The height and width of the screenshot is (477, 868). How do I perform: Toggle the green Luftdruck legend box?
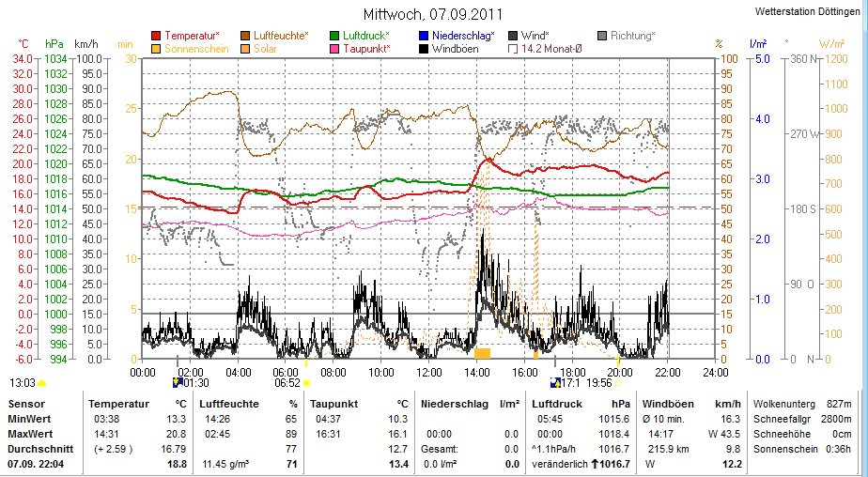(335, 35)
